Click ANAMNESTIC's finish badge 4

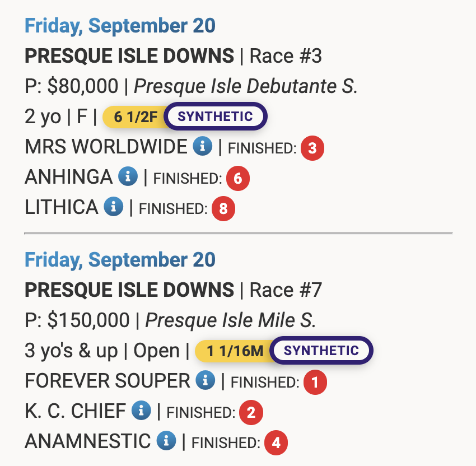[276, 443]
